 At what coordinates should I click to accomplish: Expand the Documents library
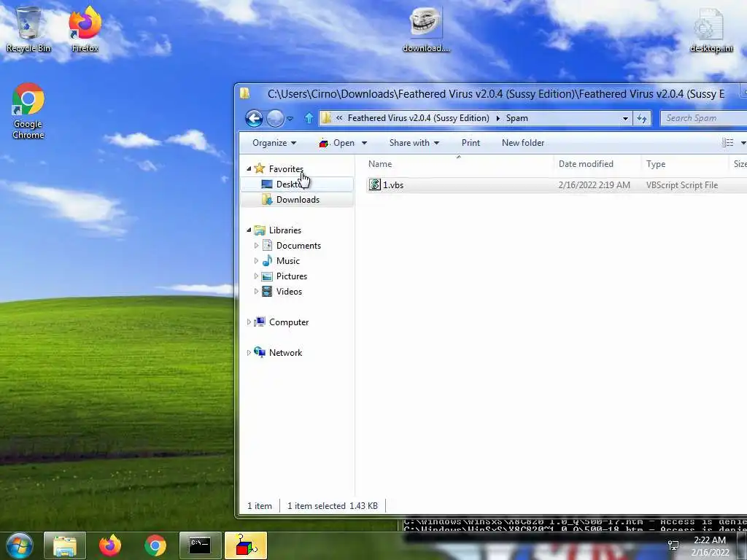[x=256, y=246]
